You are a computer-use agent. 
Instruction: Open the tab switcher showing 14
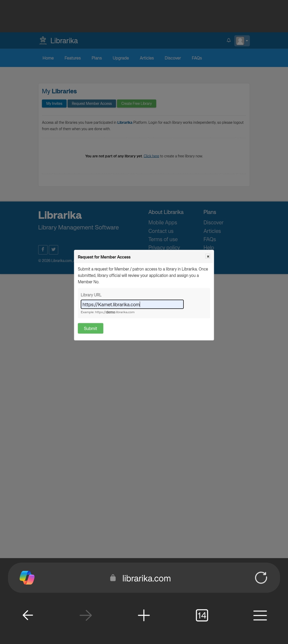[x=202, y=615]
